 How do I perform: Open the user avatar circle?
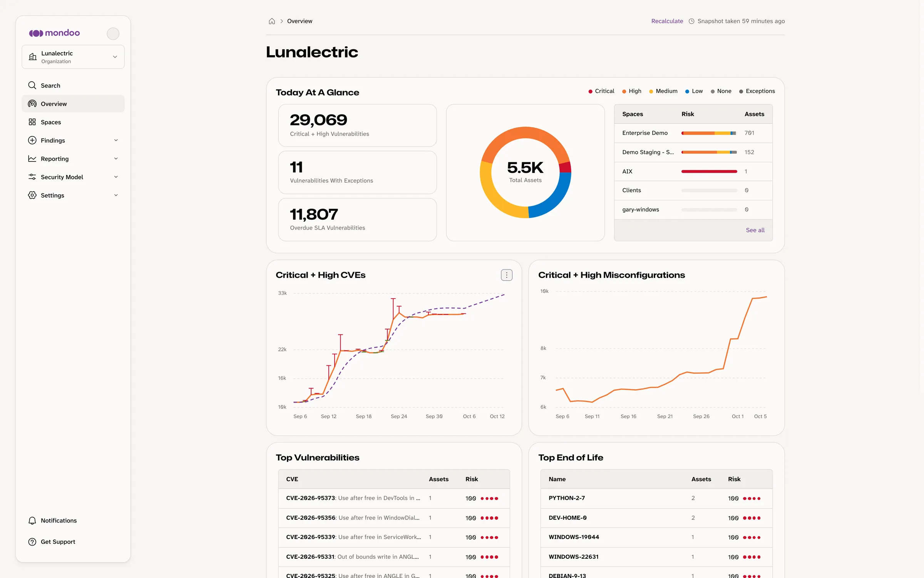(113, 34)
